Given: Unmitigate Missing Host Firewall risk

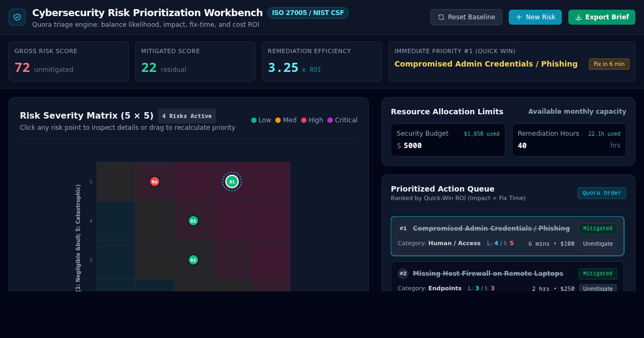Looking at the screenshot, I should point(598,289).
